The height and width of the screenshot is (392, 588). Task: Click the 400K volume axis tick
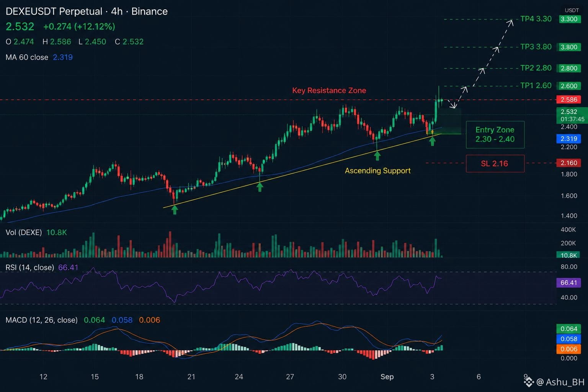568,230
